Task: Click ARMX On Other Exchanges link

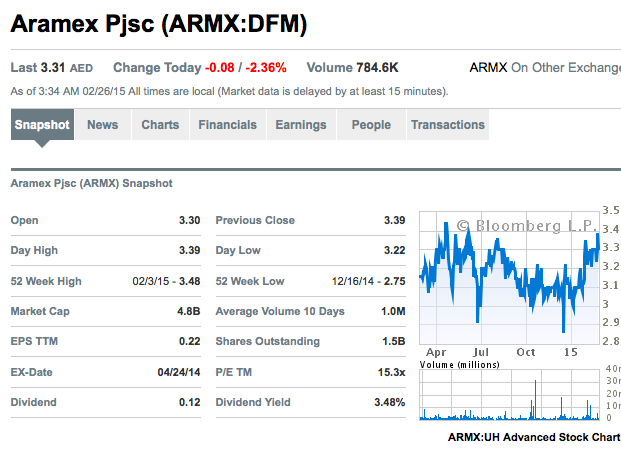Action: coord(545,67)
